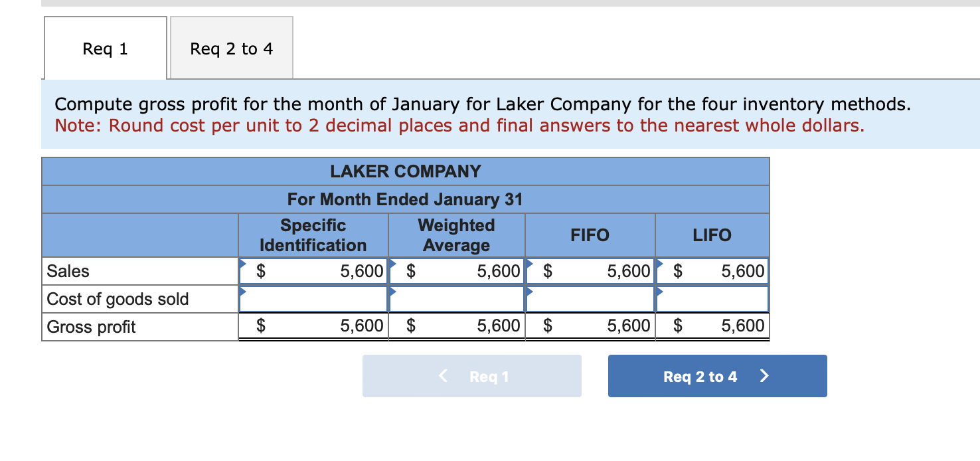Click the disabled Req 1 navigation button
This screenshot has height=461, width=980.
471,375
